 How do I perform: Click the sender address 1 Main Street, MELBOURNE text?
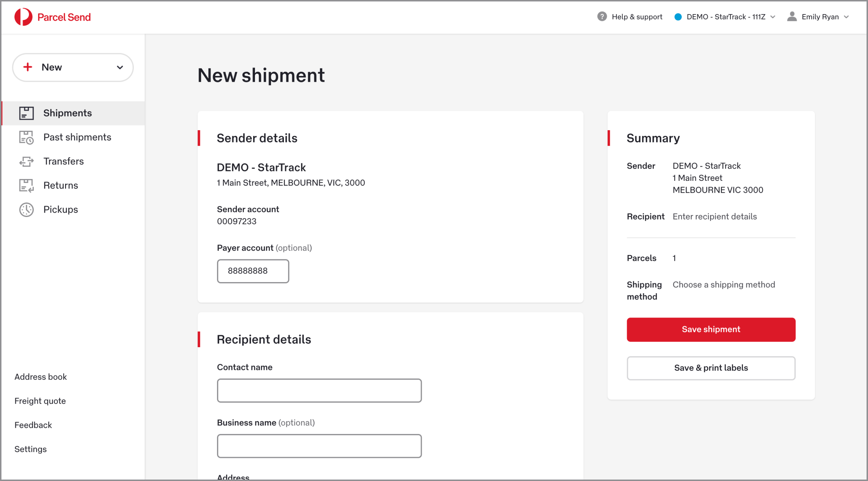tap(291, 183)
